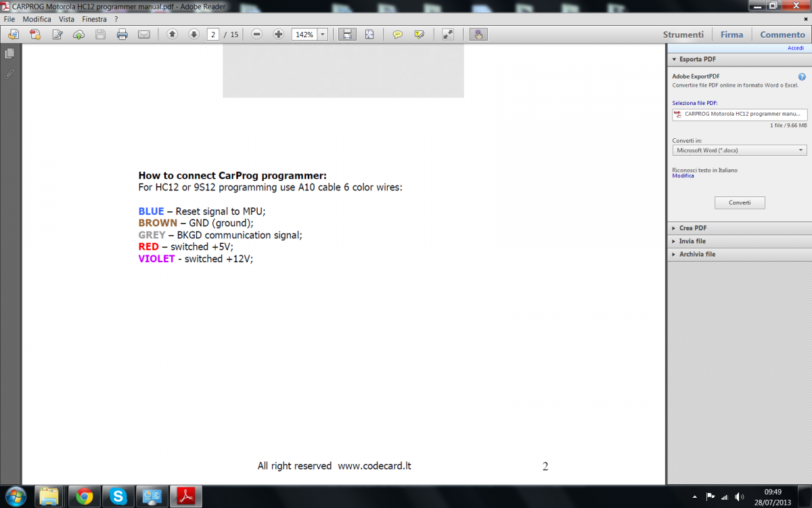Expand the Crea PDF section
The height and width of the screenshot is (508, 812).
coord(693,228)
